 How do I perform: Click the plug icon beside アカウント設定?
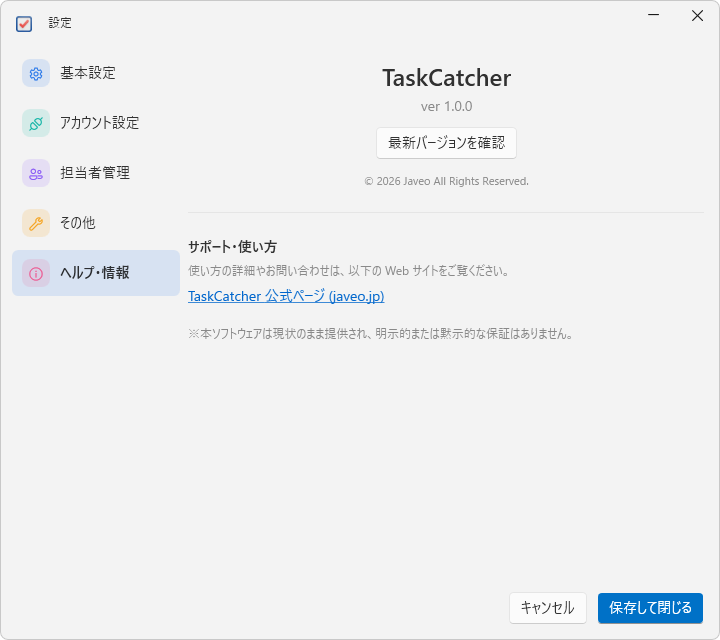pos(36,123)
